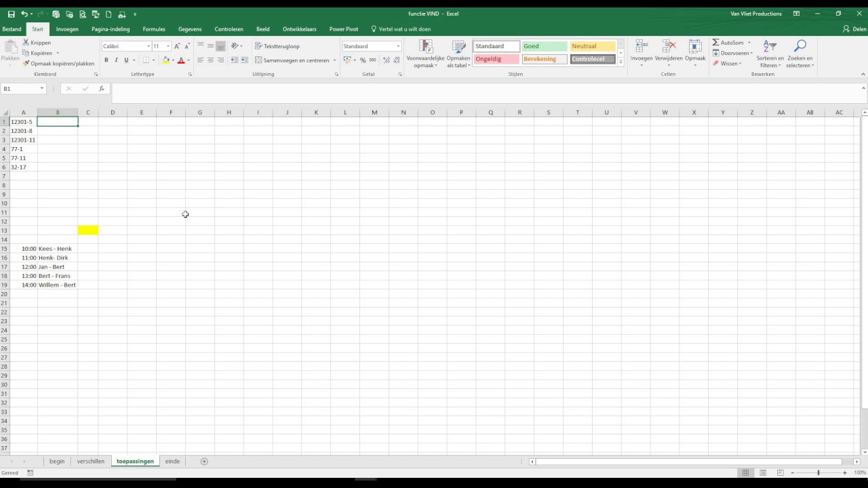Align text to the middle vertically
This screenshot has width=868, height=488.
click(x=210, y=46)
